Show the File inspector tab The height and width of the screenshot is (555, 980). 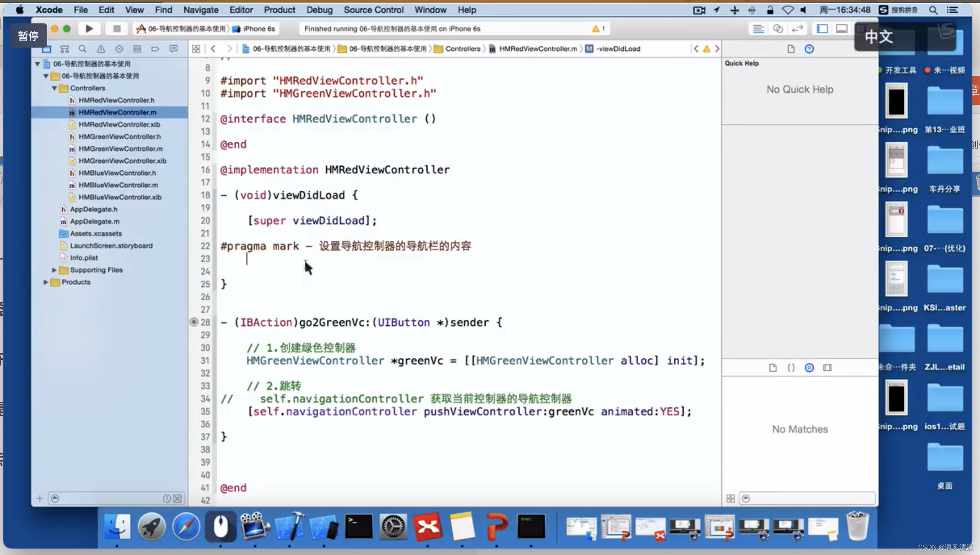(791, 49)
